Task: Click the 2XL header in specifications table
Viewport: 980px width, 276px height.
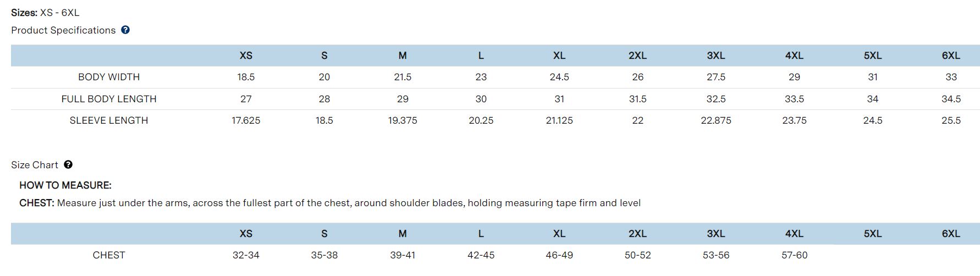Action: pyautogui.click(x=637, y=56)
